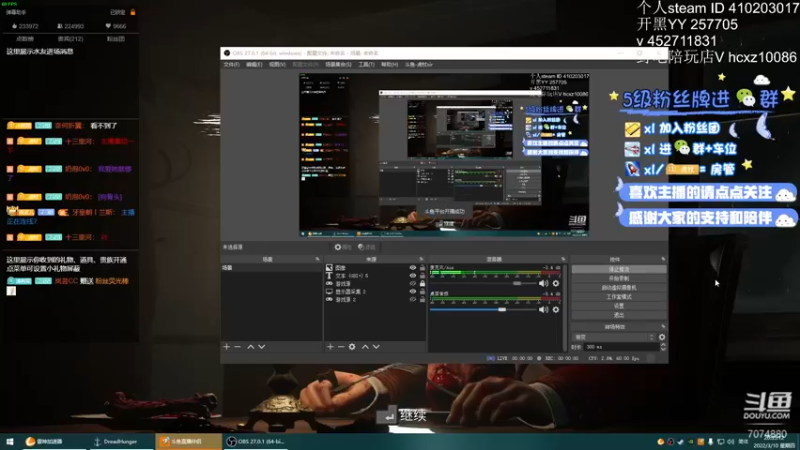Remove selected scene with minus icon
The width and height of the screenshot is (800, 450).
point(238,347)
